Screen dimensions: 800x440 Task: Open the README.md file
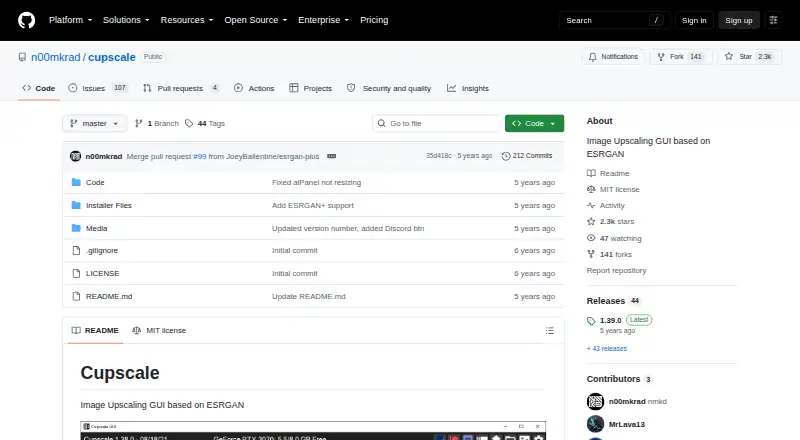[x=109, y=297]
